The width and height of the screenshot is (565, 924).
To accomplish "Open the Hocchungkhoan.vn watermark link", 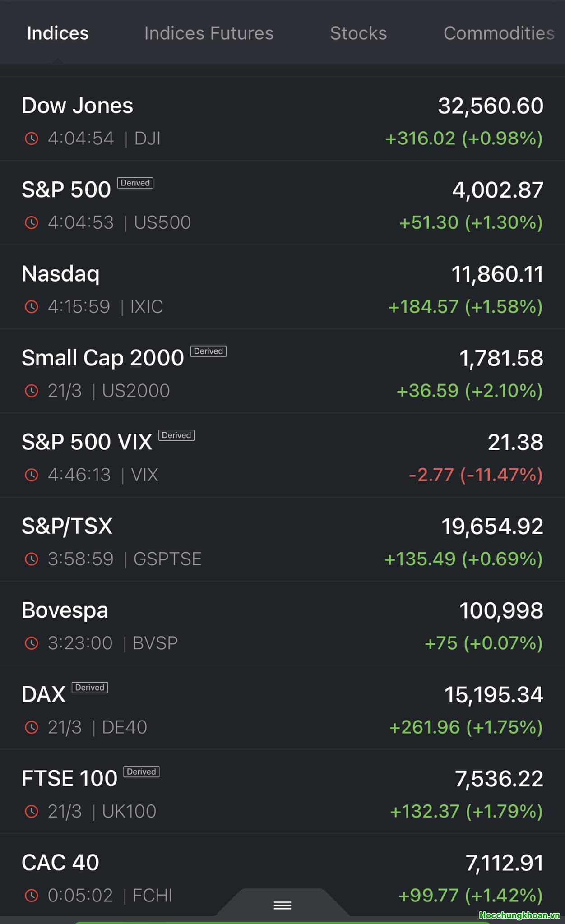I will click(519, 915).
